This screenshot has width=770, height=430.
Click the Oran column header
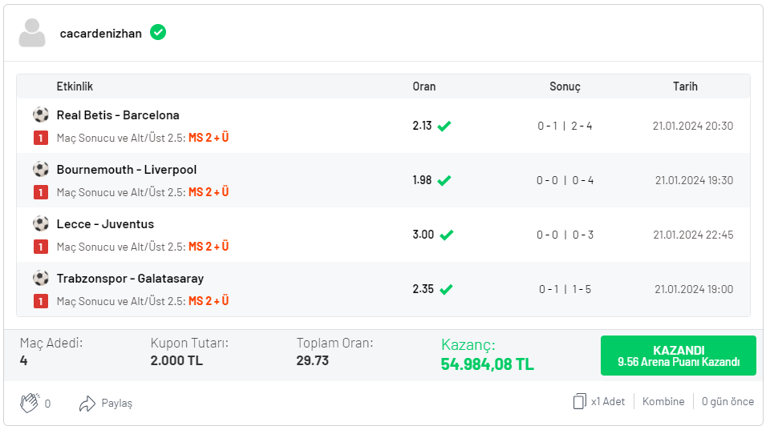424,86
